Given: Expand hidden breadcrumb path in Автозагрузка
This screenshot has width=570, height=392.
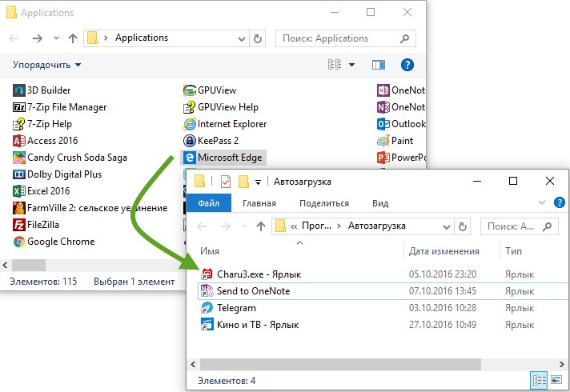Looking at the screenshot, I should [x=294, y=226].
